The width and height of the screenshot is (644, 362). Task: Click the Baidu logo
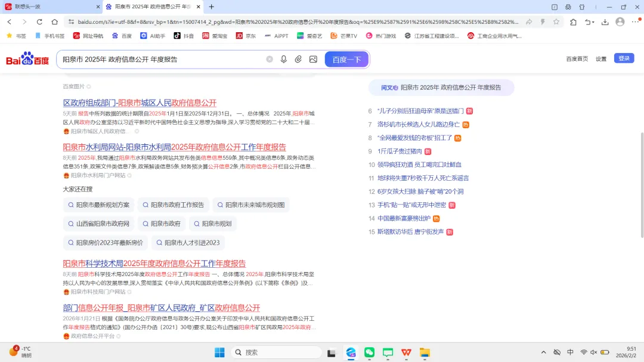27,59
